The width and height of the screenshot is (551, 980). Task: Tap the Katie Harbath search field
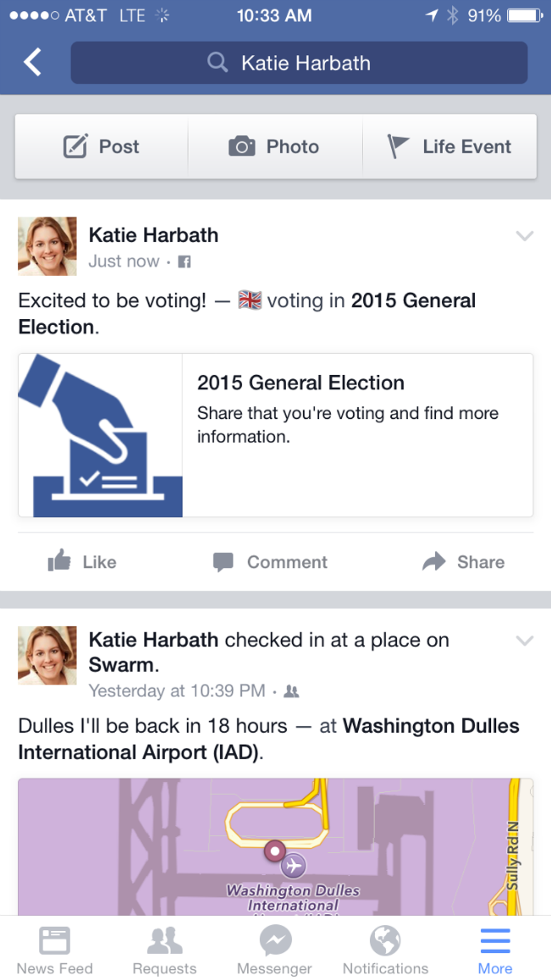tap(299, 63)
